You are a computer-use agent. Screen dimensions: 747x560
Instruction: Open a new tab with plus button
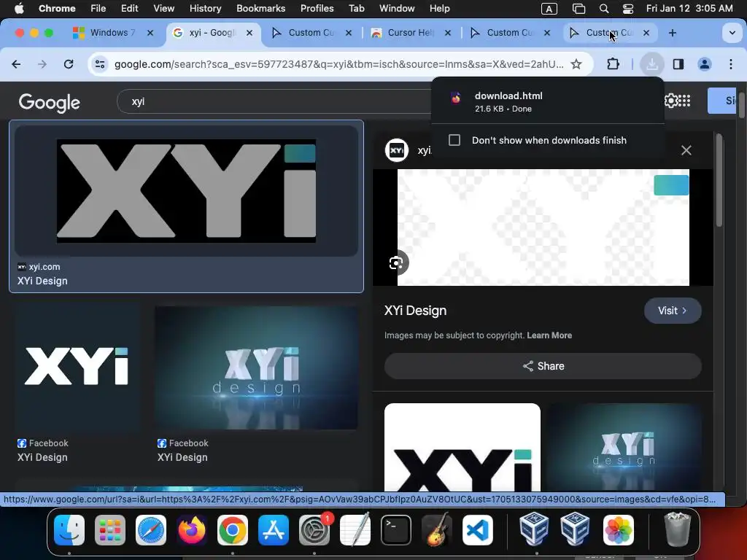672,33
